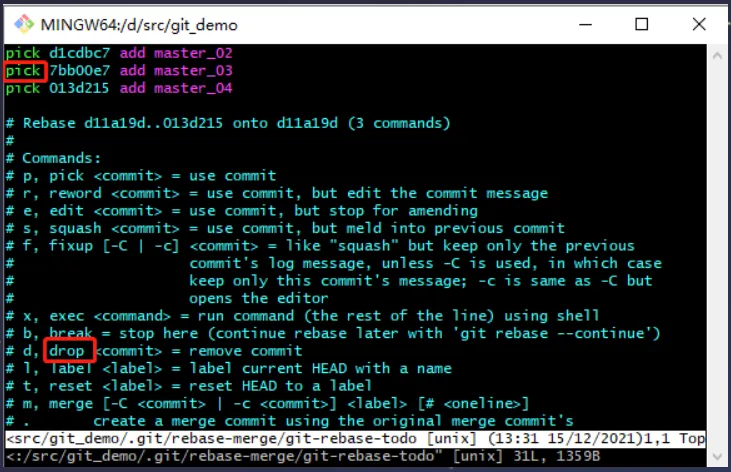Place cursor on pick d1cdbc7 line
The image size is (731, 472).
point(119,53)
